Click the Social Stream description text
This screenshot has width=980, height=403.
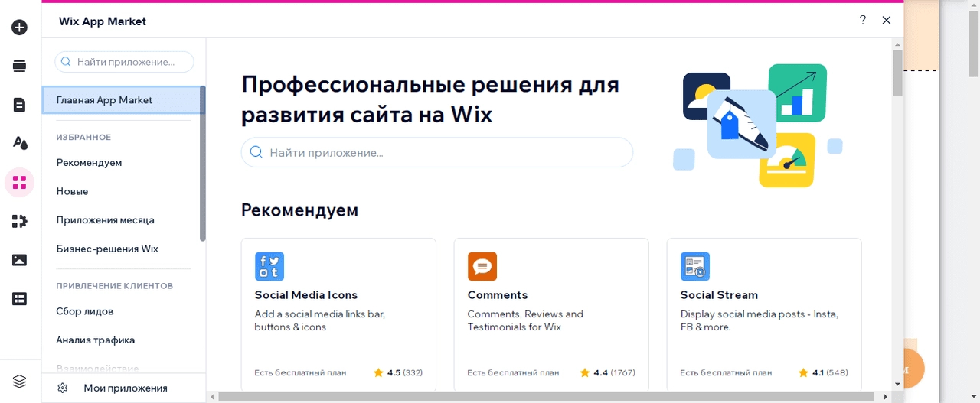click(x=759, y=320)
